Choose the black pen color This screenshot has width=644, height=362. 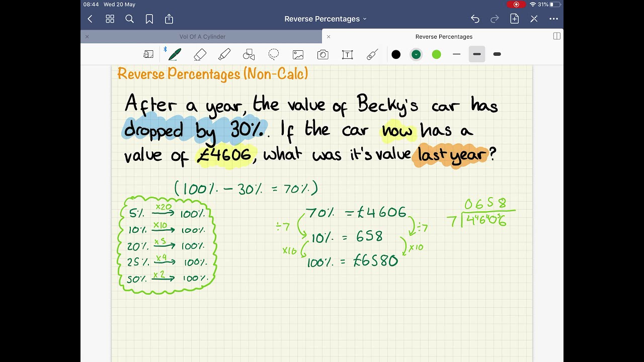point(396,54)
